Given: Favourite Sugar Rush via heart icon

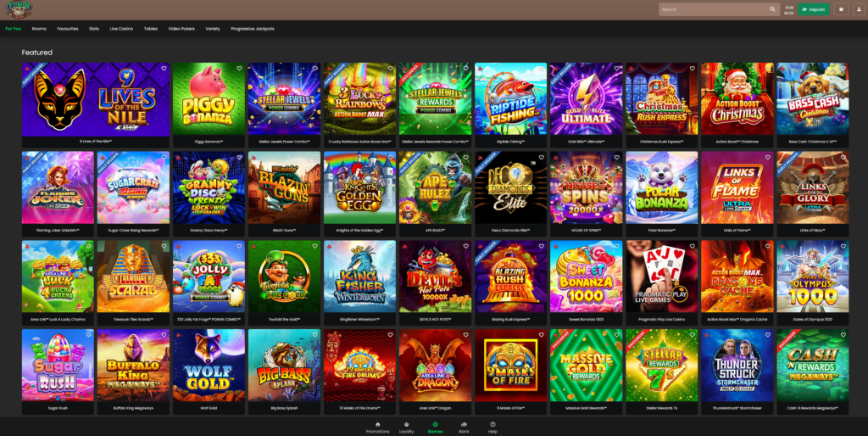Looking at the screenshot, I should 88,334.
